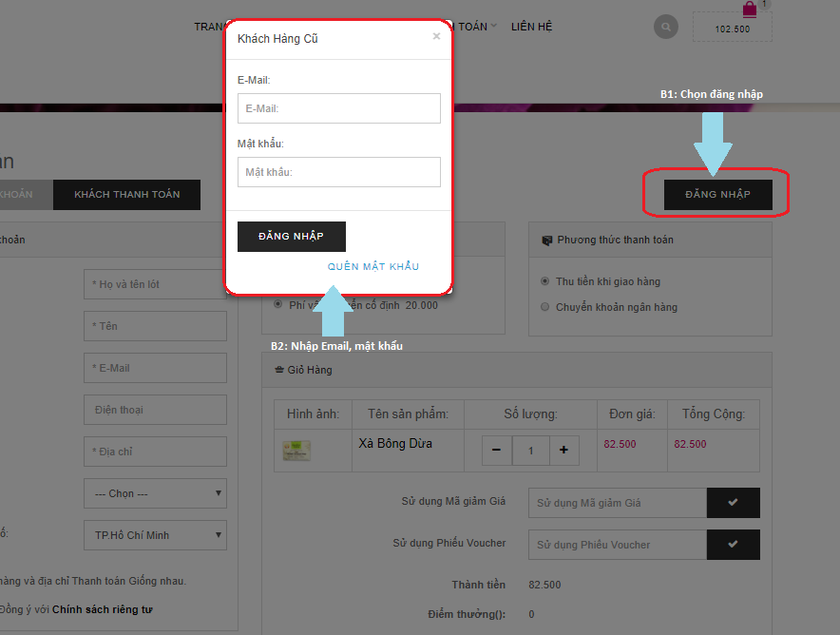Decrease Xà Bông Dừa quantity with minus
840x635 pixels.
coord(496,450)
